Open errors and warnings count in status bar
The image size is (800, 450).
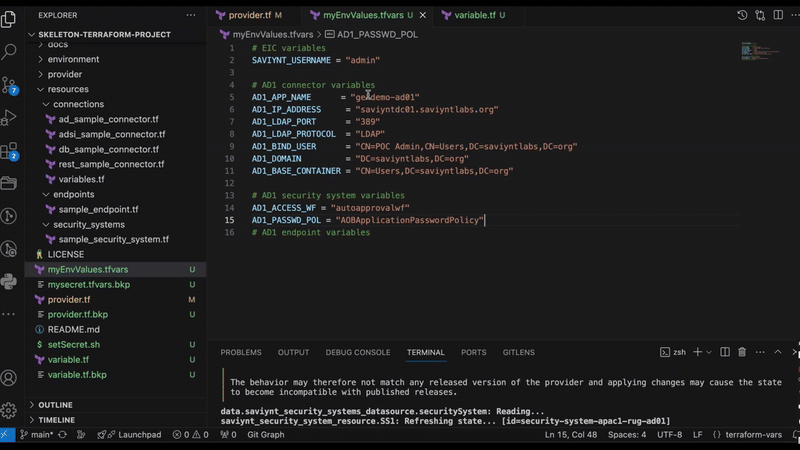point(191,435)
